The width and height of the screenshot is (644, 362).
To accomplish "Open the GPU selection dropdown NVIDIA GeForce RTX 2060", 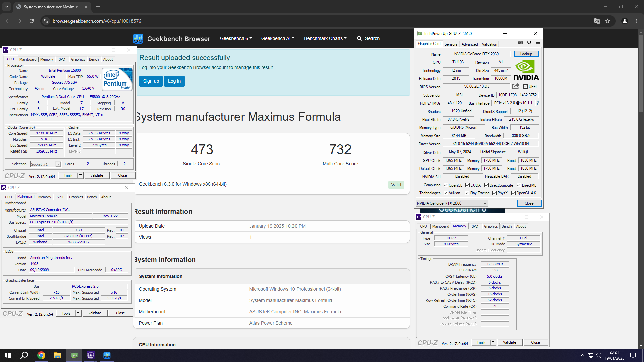I will (451, 203).
